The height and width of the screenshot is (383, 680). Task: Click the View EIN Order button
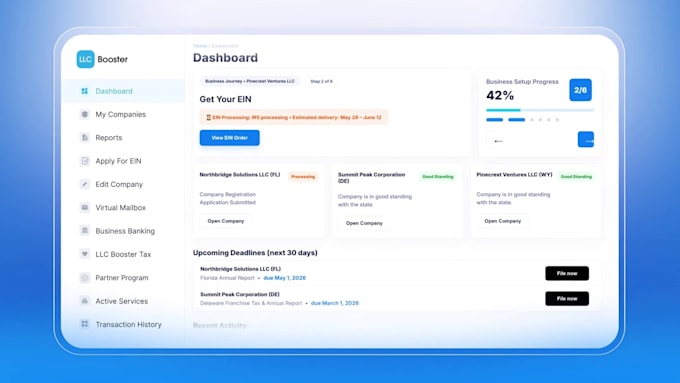pyautogui.click(x=229, y=137)
